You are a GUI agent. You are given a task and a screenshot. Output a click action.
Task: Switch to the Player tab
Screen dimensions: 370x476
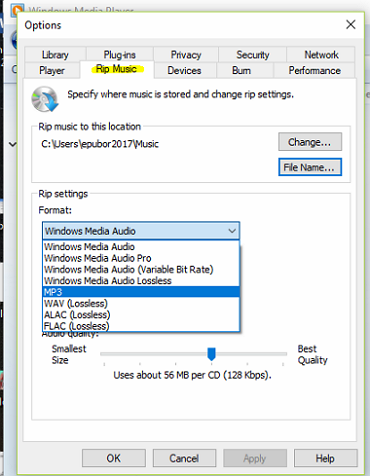coord(52,70)
